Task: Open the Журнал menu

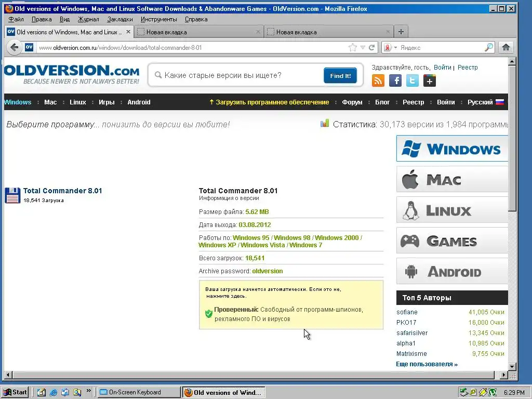Action: pyautogui.click(x=88, y=19)
